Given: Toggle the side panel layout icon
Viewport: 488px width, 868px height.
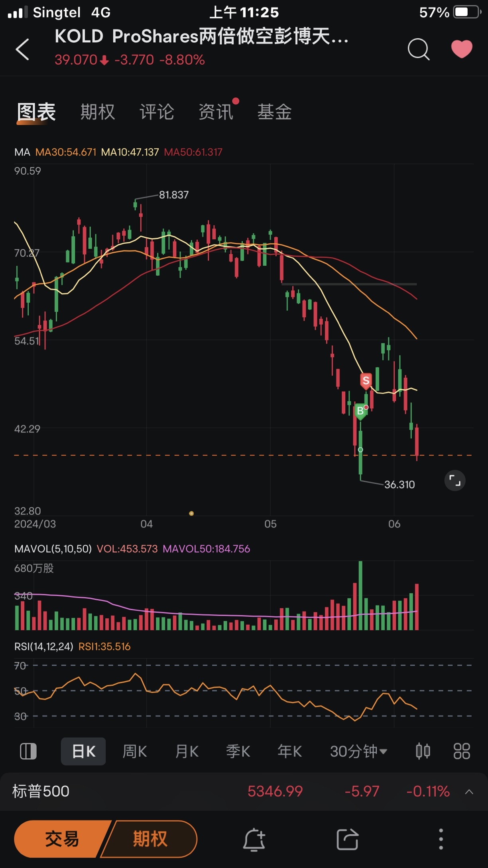Looking at the screenshot, I should click(28, 751).
